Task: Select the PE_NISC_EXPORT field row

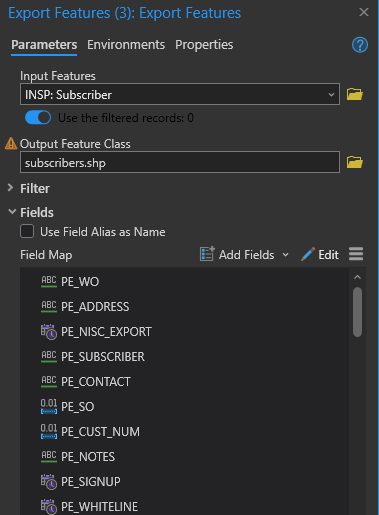Action: tap(184, 332)
